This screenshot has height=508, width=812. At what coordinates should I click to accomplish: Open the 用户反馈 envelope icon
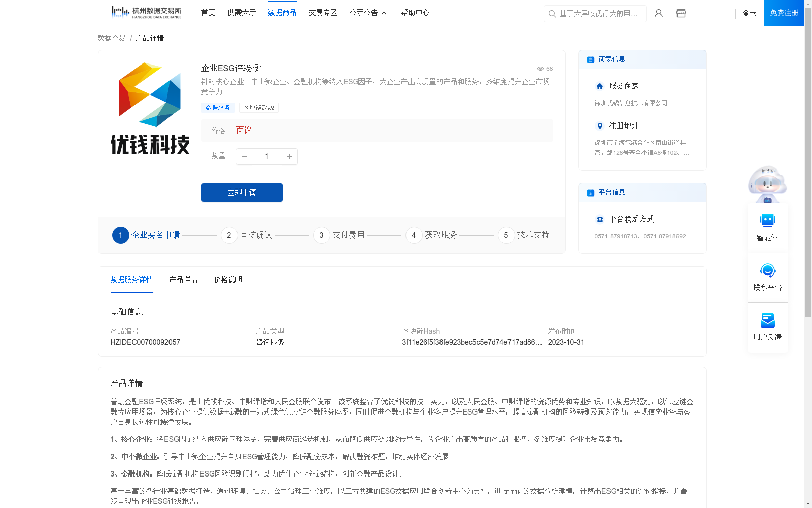tap(767, 320)
